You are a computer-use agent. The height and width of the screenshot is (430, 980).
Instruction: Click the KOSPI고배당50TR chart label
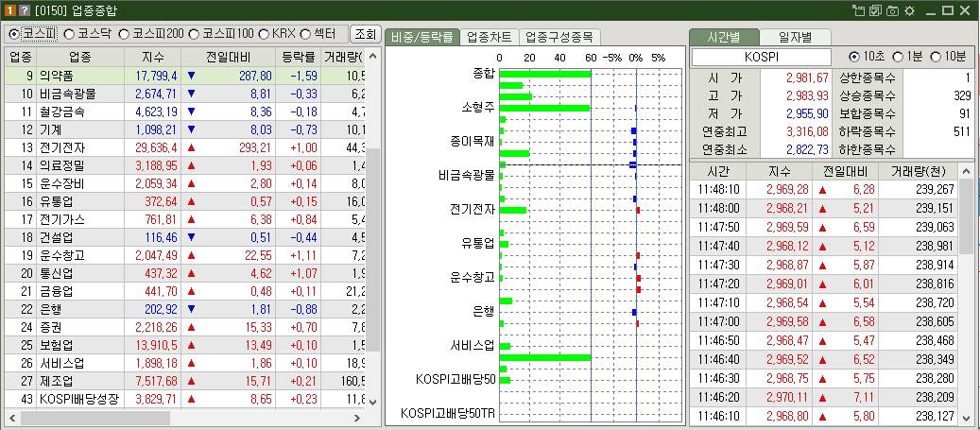coord(448,414)
